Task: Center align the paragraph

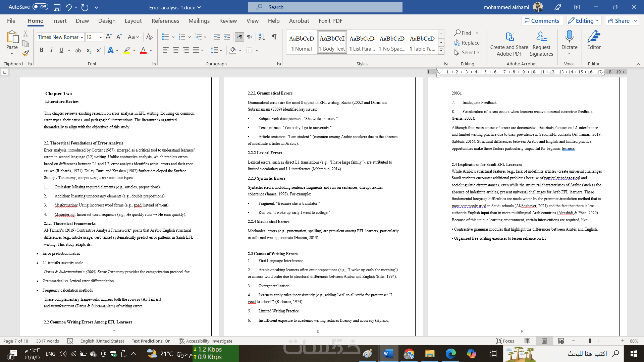Action: click(x=175, y=50)
